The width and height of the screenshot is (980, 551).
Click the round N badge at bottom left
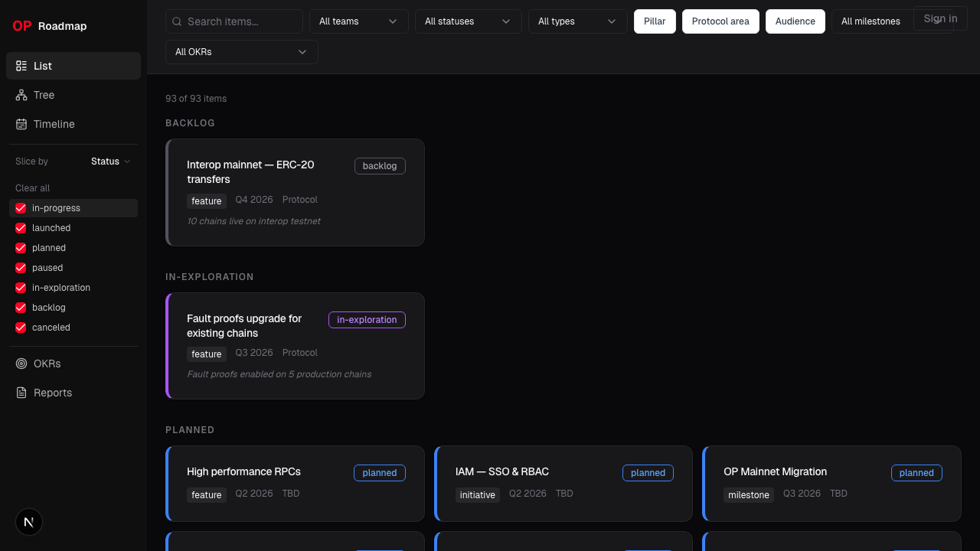(x=29, y=522)
